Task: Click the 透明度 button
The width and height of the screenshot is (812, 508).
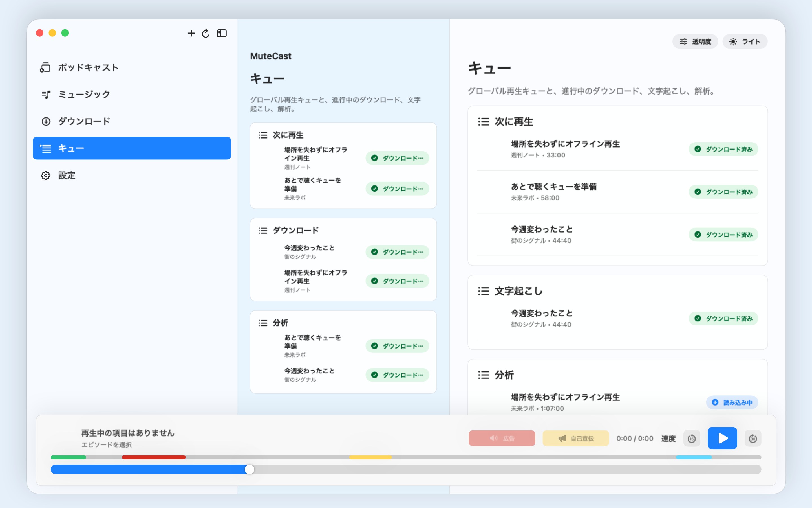Action: (x=695, y=41)
